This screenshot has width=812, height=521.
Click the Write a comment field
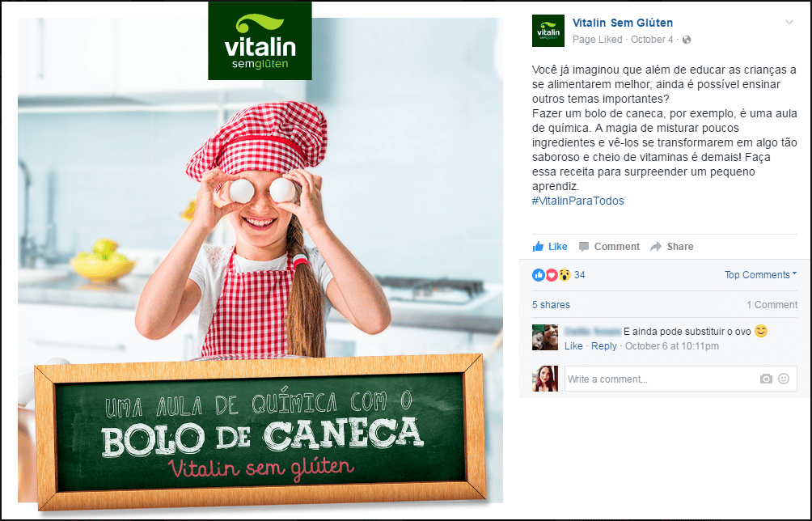pyautogui.click(x=661, y=379)
